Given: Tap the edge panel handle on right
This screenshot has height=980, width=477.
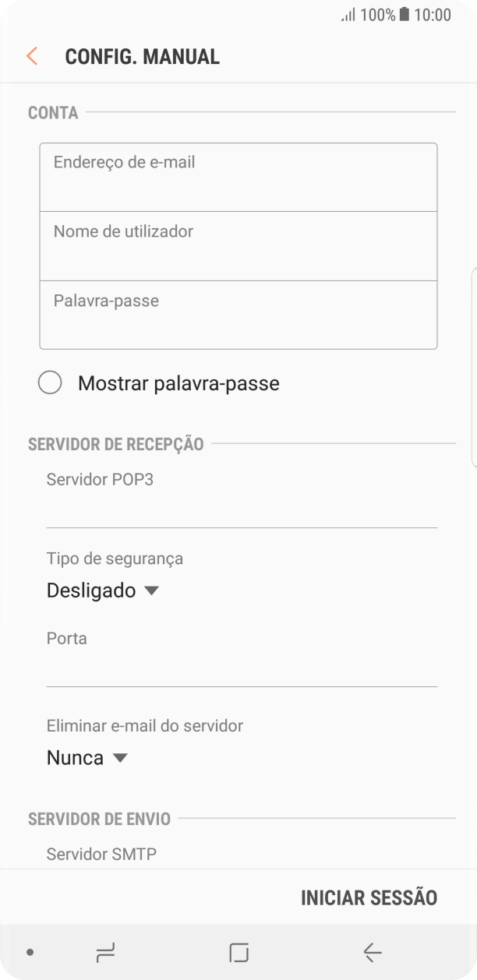Looking at the screenshot, I should click(x=473, y=368).
